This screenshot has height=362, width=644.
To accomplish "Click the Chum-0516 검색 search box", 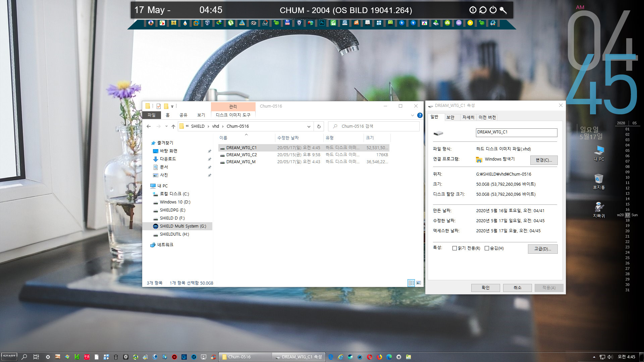I will point(374,126).
